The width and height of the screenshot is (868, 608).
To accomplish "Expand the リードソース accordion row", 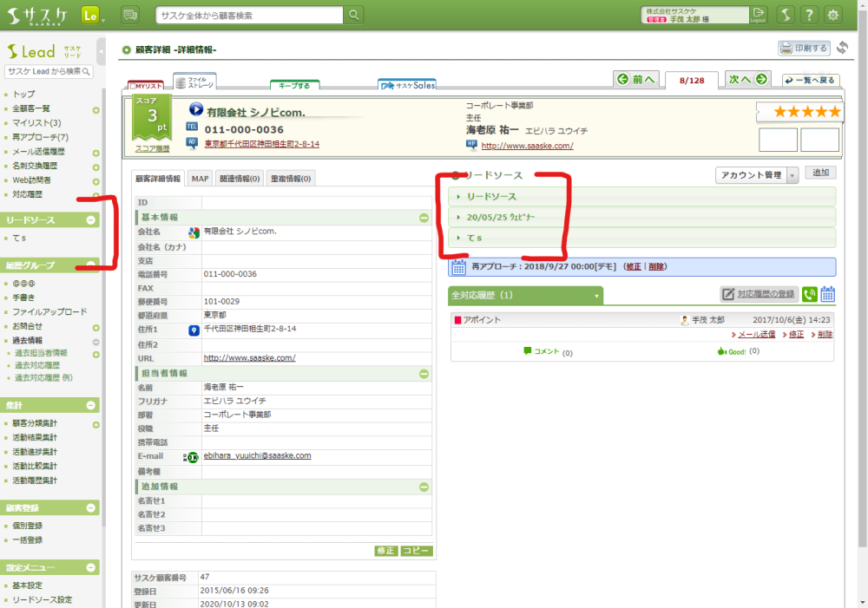I will point(642,197).
